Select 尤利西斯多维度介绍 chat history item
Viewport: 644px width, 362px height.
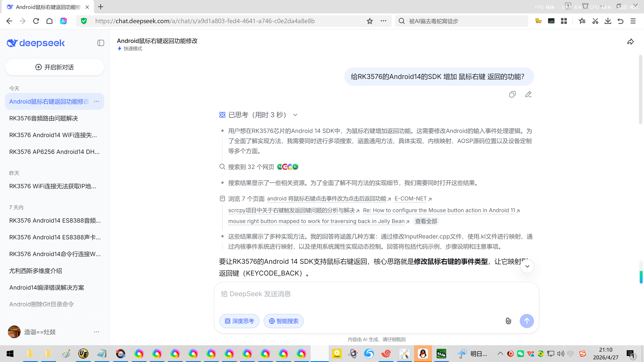pos(36,271)
